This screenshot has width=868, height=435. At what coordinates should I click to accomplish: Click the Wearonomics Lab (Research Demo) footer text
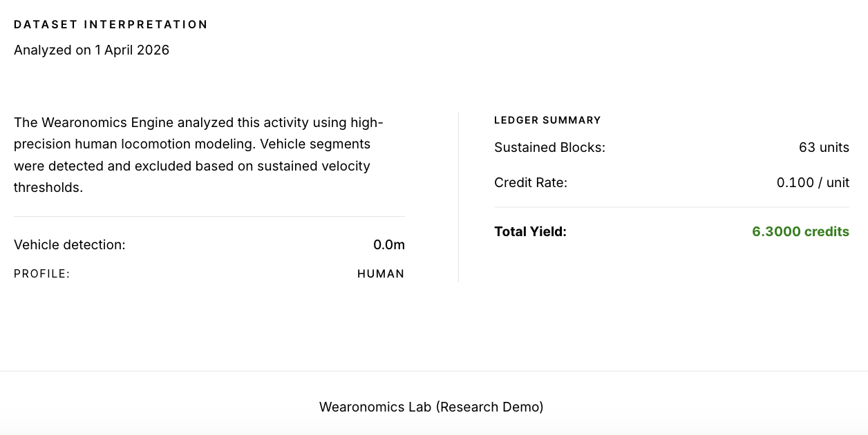pos(431,407)
